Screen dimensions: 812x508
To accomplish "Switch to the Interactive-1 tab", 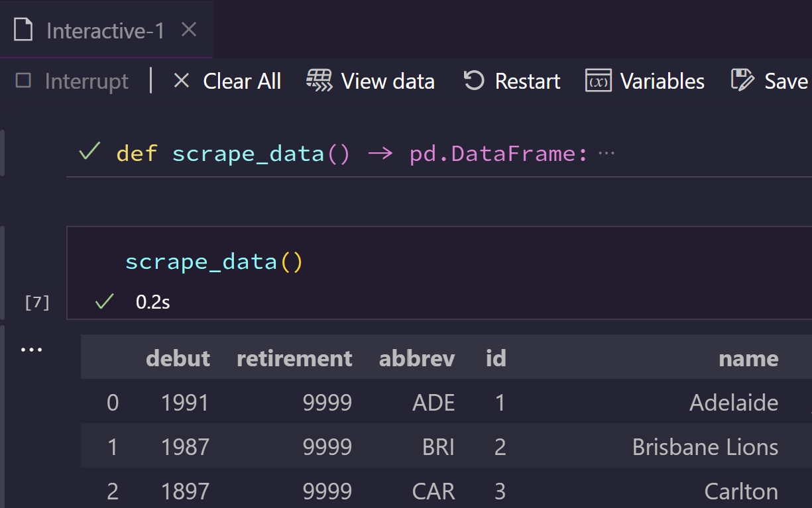I will coord(106,30).
